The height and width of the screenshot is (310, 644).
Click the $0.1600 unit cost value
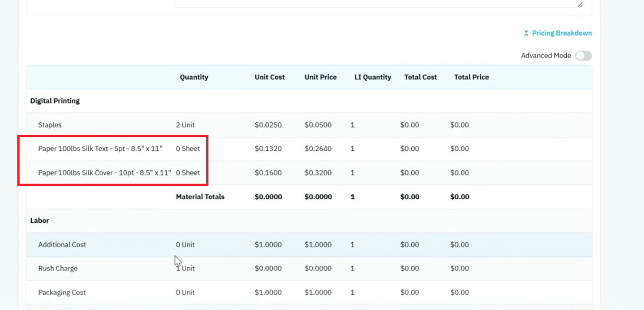coord(268,172)
